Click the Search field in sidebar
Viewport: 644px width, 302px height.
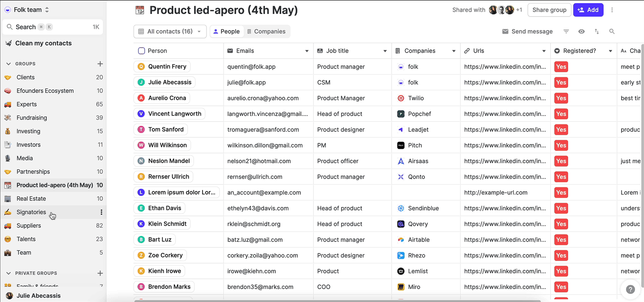(x=53, y=27)
